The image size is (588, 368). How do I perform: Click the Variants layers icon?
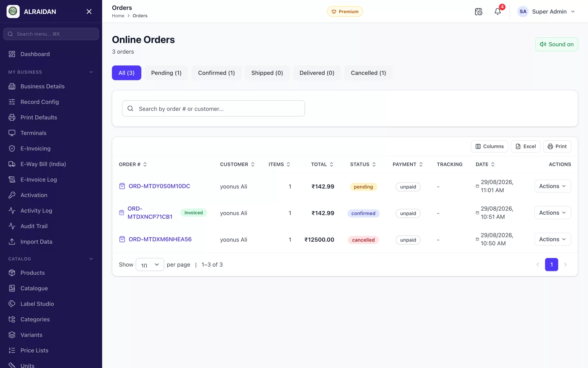coord(12,335)
